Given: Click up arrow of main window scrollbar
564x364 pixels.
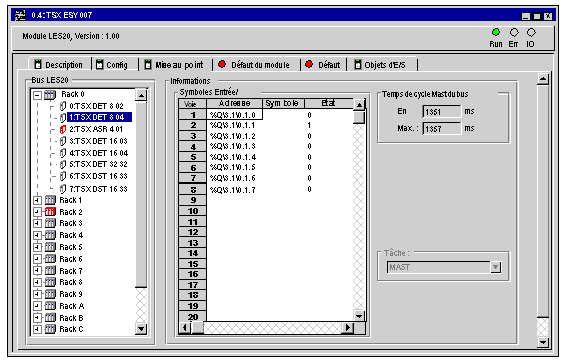Looking at the screenshot, I should [x=543, y=78].
